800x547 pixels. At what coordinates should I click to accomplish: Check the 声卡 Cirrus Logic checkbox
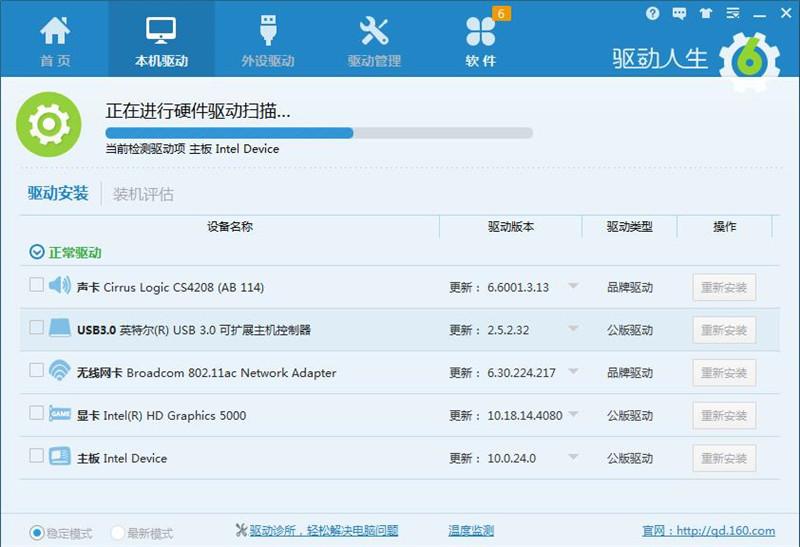tap(36, 285)
